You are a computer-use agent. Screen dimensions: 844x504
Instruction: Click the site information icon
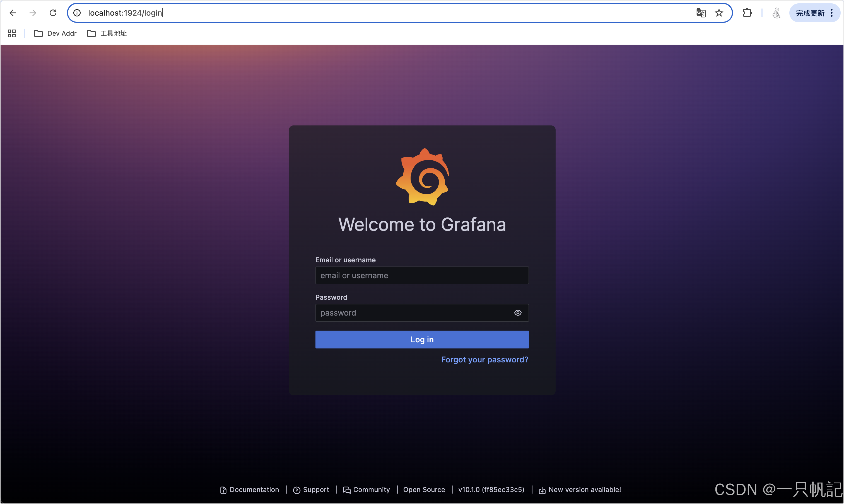(x=77, y=13)
